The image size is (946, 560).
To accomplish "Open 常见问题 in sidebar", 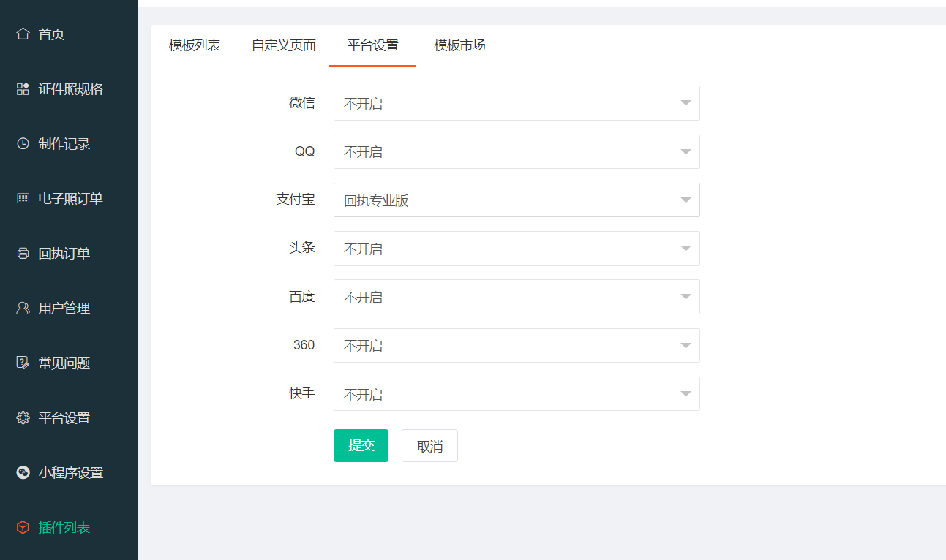I will (x=69, y=363).
